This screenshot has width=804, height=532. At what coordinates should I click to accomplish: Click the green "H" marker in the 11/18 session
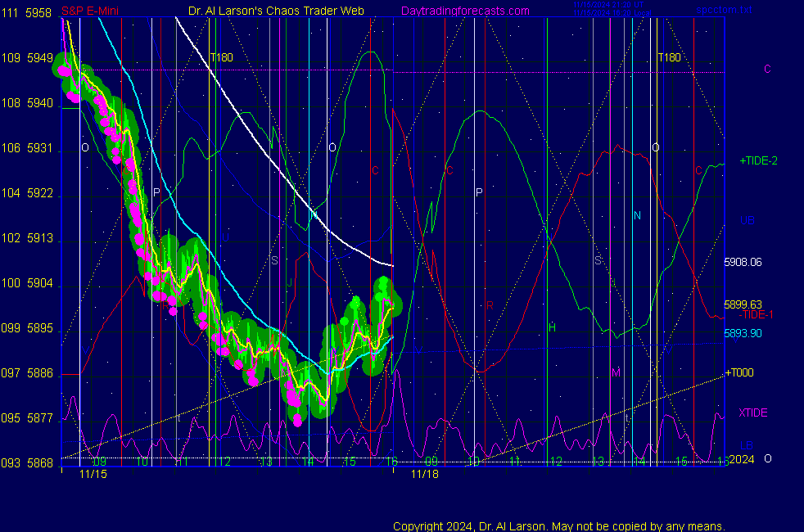(x=552, y=327)
